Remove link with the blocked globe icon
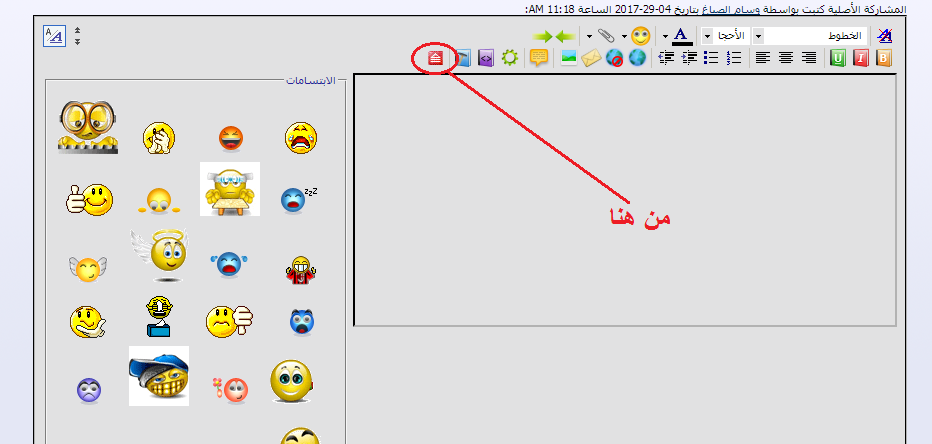 615,58
